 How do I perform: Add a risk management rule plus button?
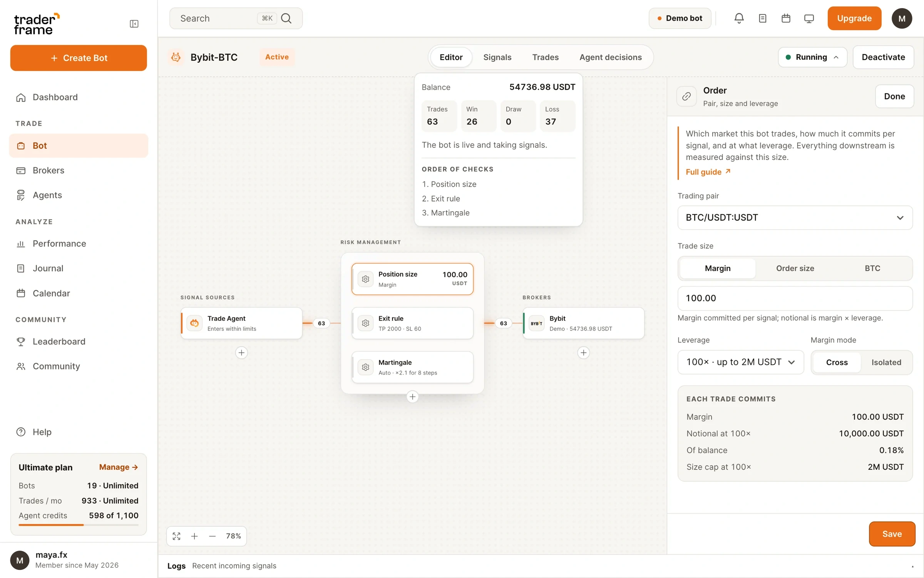click(x=412, y=397)
